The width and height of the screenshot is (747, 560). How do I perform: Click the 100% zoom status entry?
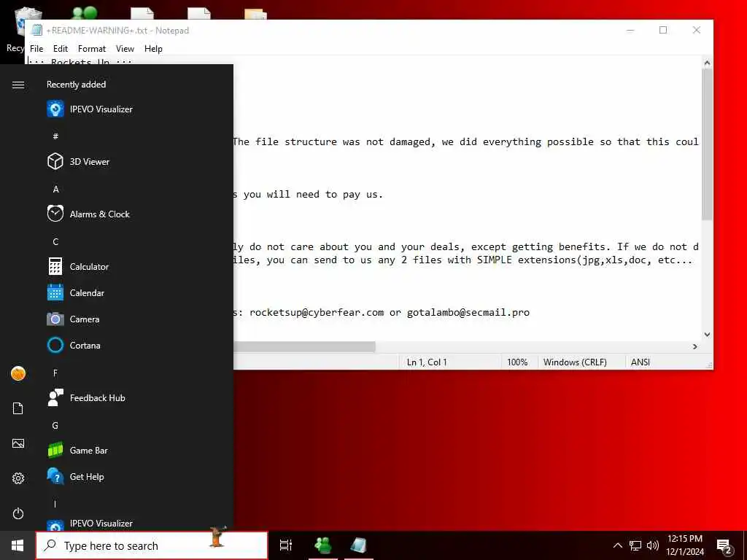point(517,362)
